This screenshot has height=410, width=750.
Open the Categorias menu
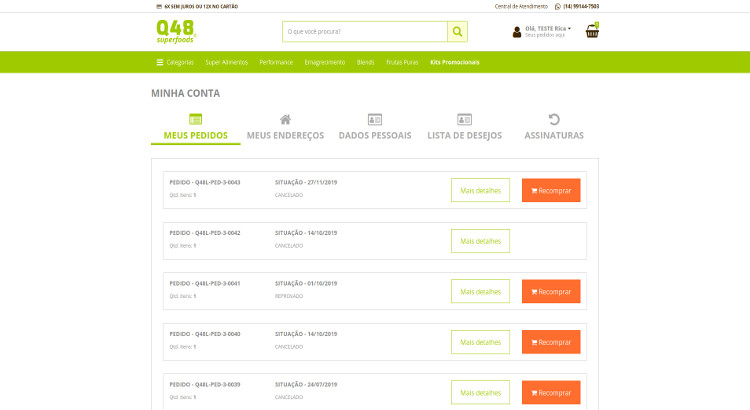pyautogui.click(x=180, y=62)
